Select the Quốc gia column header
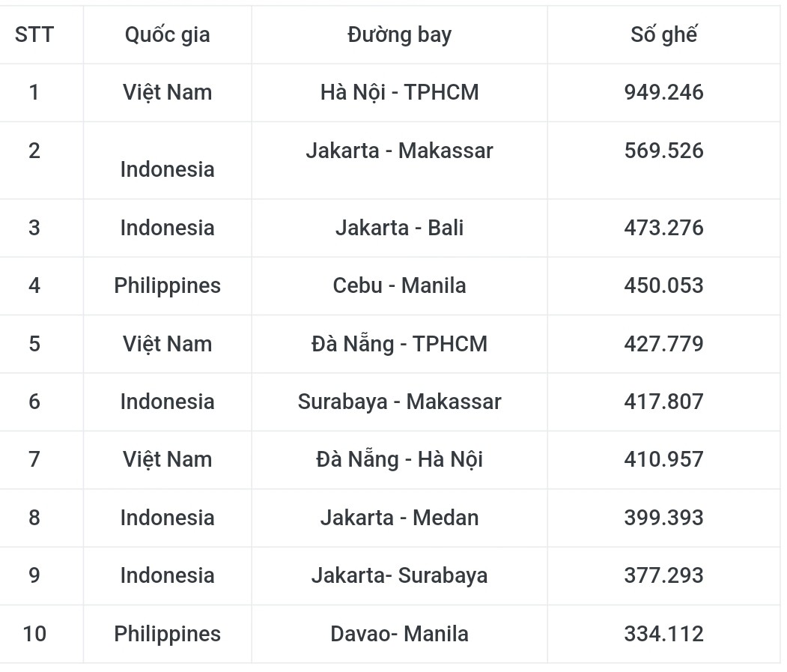The width and height of the screenshot is (787, 672). click(x=167, y=34)
